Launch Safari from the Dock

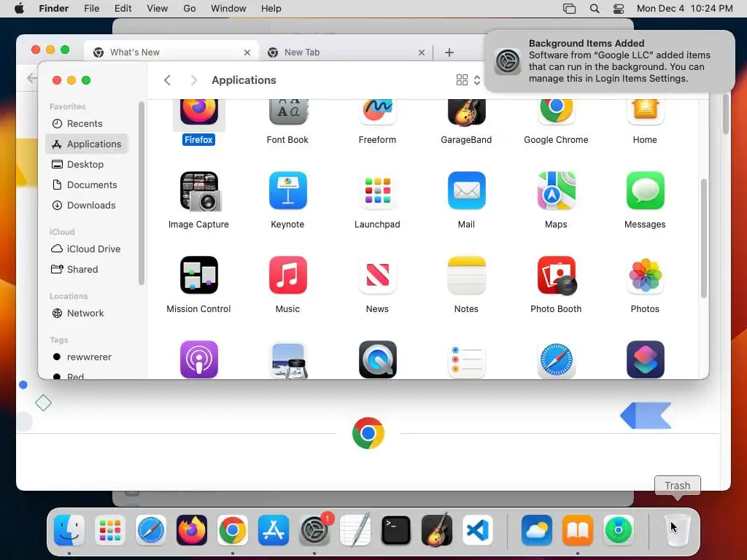pyautogui.click(x=151, y=530)
